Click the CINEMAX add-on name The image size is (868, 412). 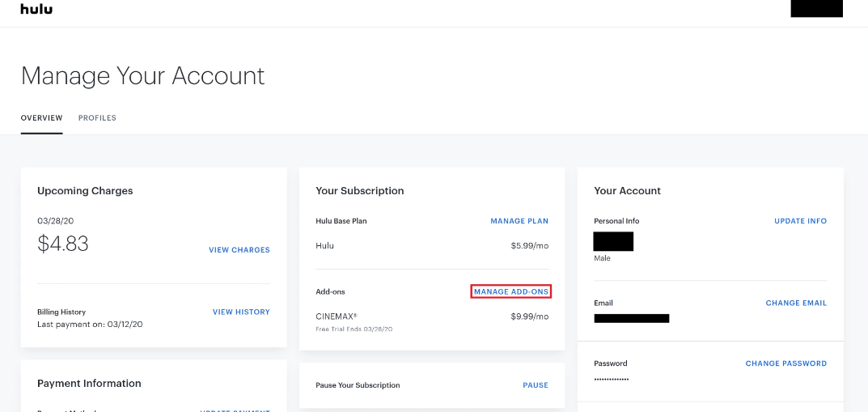336,316
